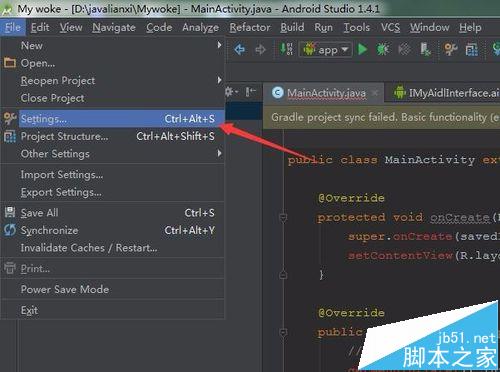Click the hide project pane icon
The width and height of the screenshot is (500, 372).
[x=250, y=91]
